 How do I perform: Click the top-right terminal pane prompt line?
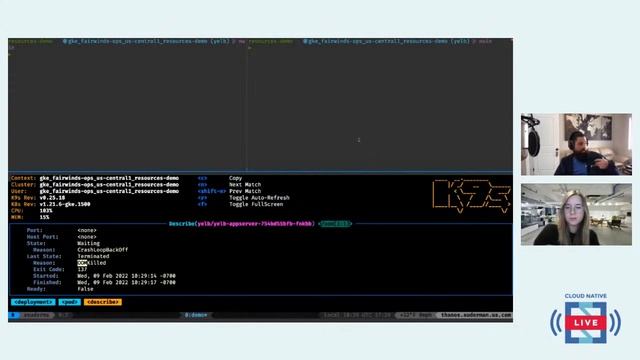pyautogui.click(x=370, y=42)
